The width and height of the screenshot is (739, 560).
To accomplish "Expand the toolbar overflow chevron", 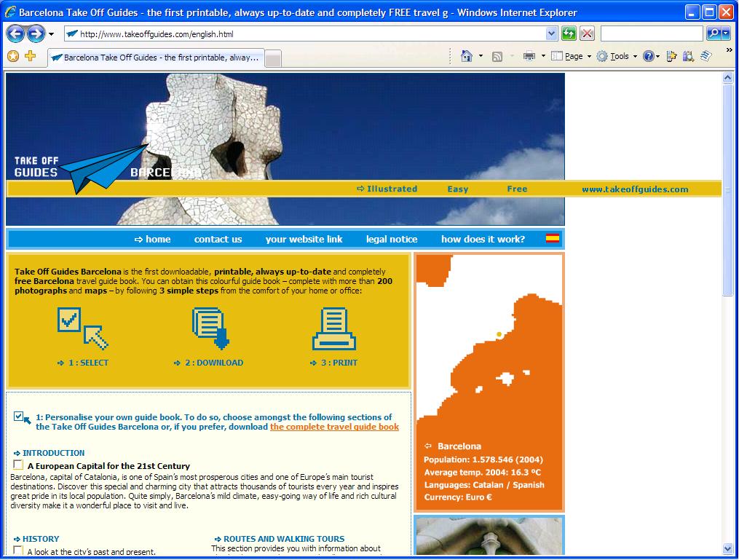I will pyautogui.click(x=729, y=50).
